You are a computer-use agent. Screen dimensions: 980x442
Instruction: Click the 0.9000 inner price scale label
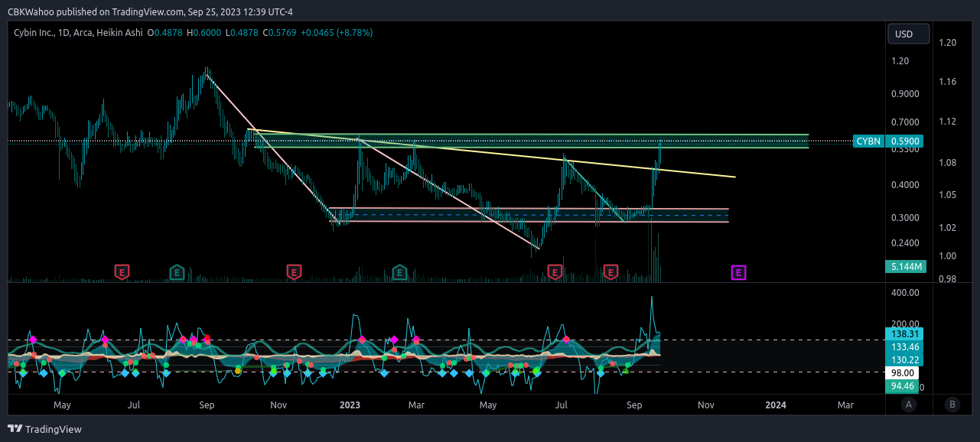pyautogui.click(x=905, y=94)
